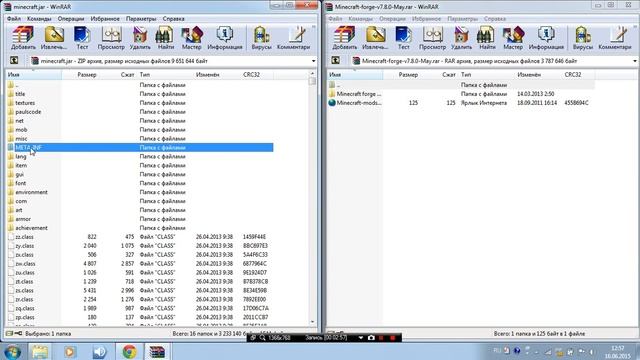The height and width of the screenshot is (360, 640).
Task: Select zq.class file row
Action: (x=140, y=308)
